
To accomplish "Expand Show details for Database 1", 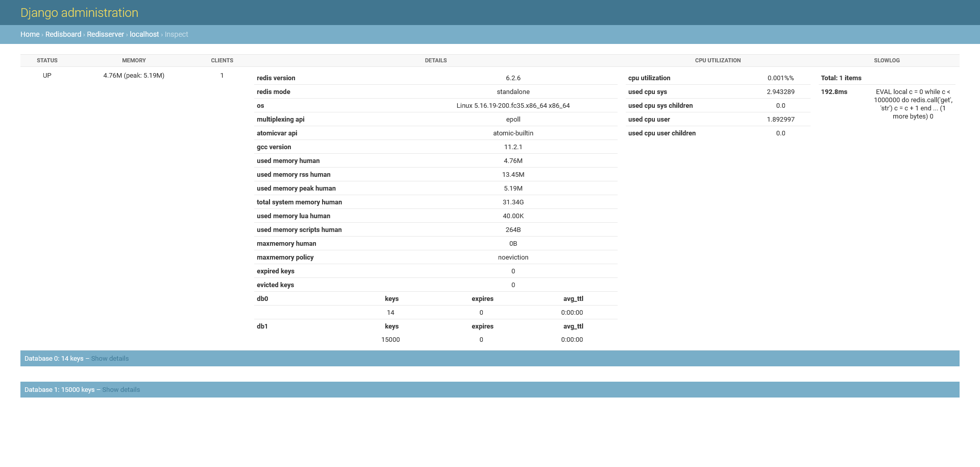I will (x=121, y=390).
